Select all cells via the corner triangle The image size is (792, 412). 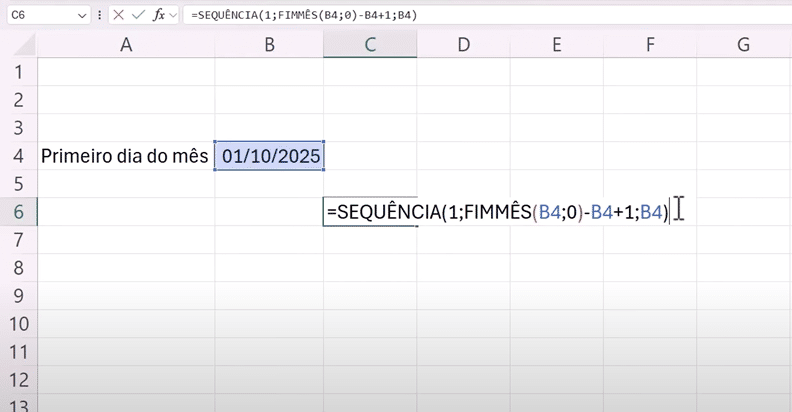click(25, 45)
